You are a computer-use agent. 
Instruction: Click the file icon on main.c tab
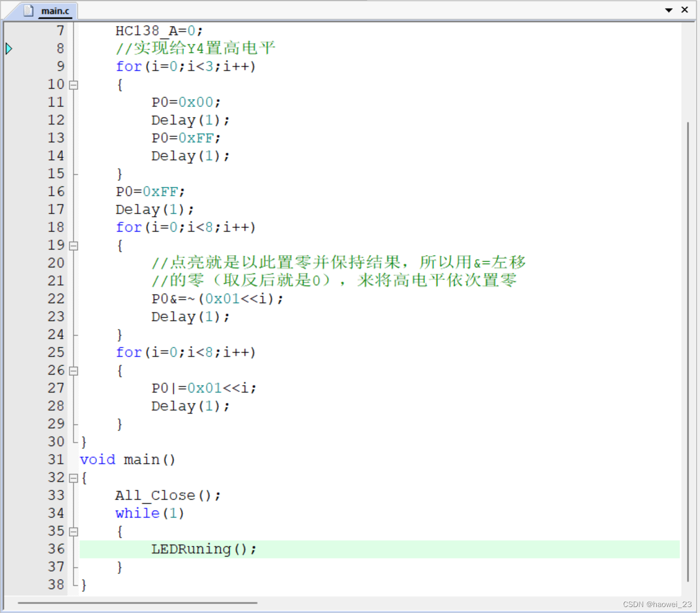click(x=29, y=10)
